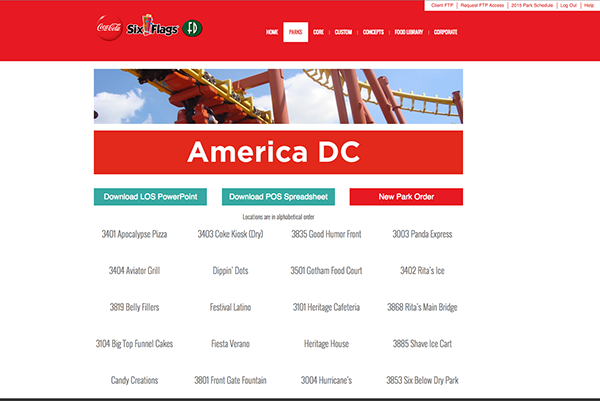Click the roller coaster banner image
The height and width of the screenshot is (401, 600).
click(x=278, y=96)
